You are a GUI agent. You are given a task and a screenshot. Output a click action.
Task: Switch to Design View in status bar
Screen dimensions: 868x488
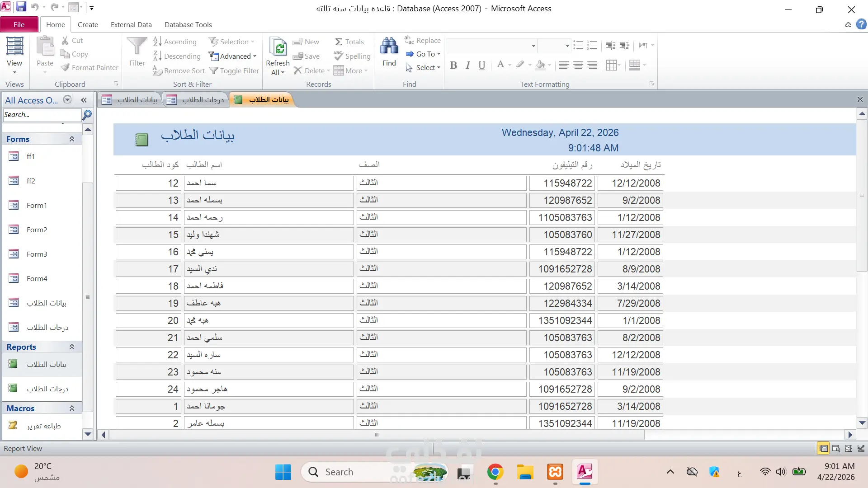click(x=861, y=449)
